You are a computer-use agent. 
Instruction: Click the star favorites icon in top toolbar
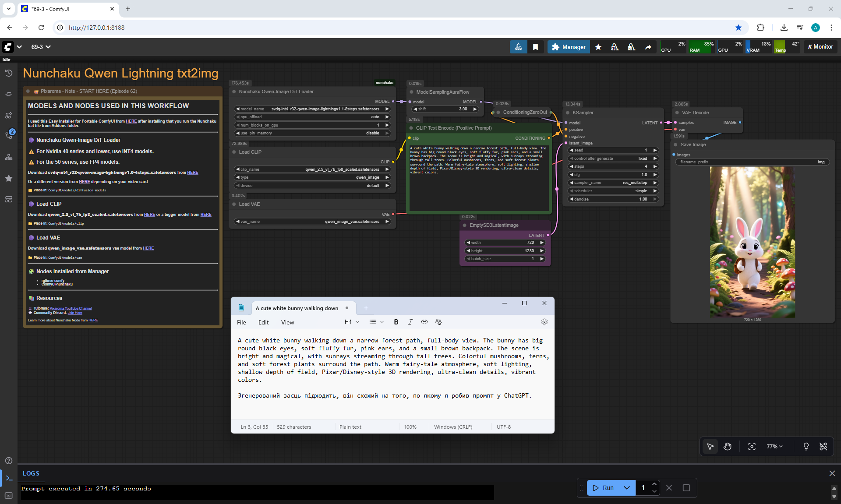(598, 47)
